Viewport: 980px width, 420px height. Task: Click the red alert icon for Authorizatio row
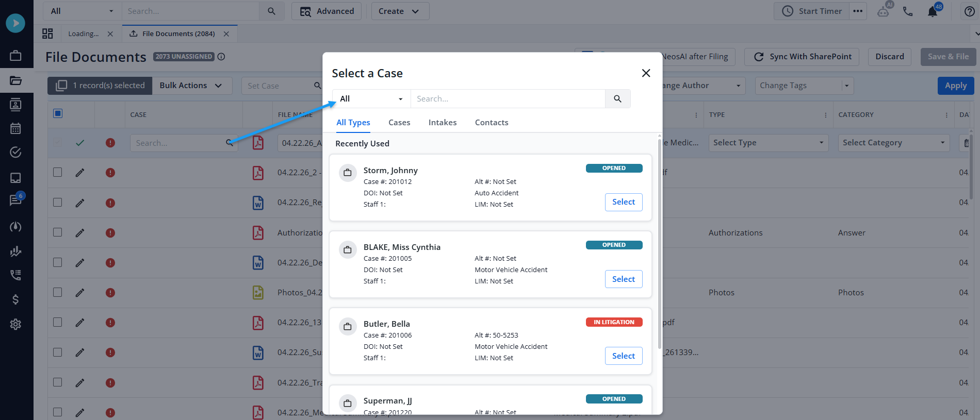pos(110,233)
